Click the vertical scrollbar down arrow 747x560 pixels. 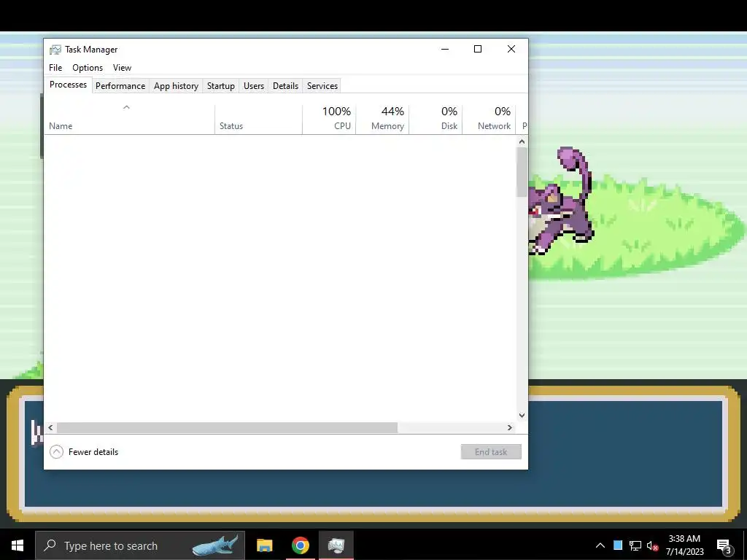click(x=522, y=415)
